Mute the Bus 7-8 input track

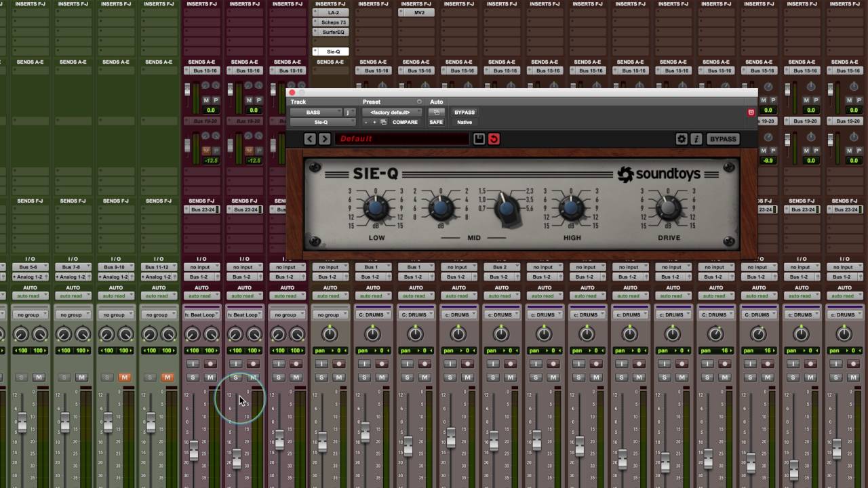tap(81, 377)
